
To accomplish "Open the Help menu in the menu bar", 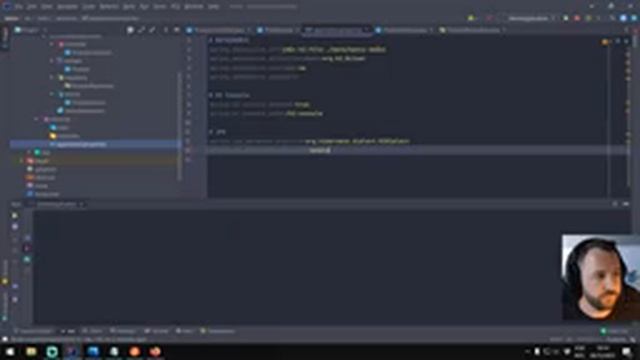I will coord(213,7).
